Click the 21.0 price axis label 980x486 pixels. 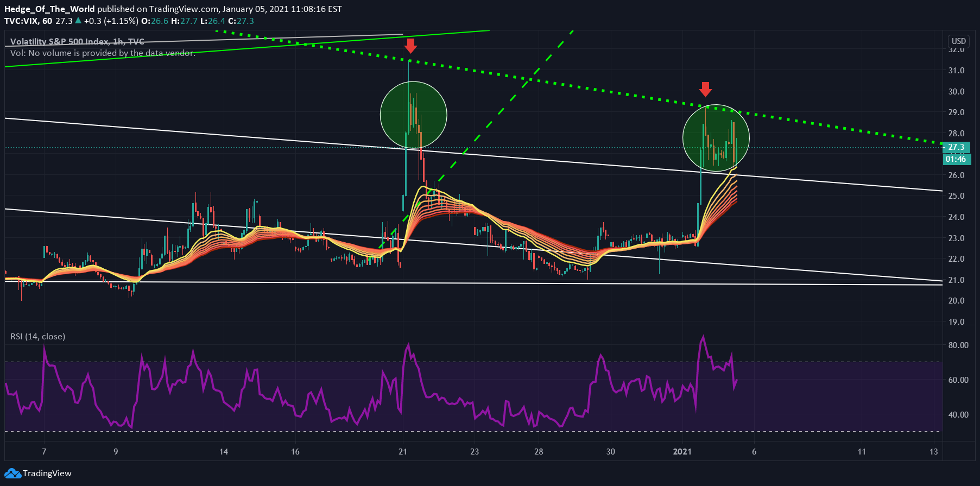tap(957, 280)
